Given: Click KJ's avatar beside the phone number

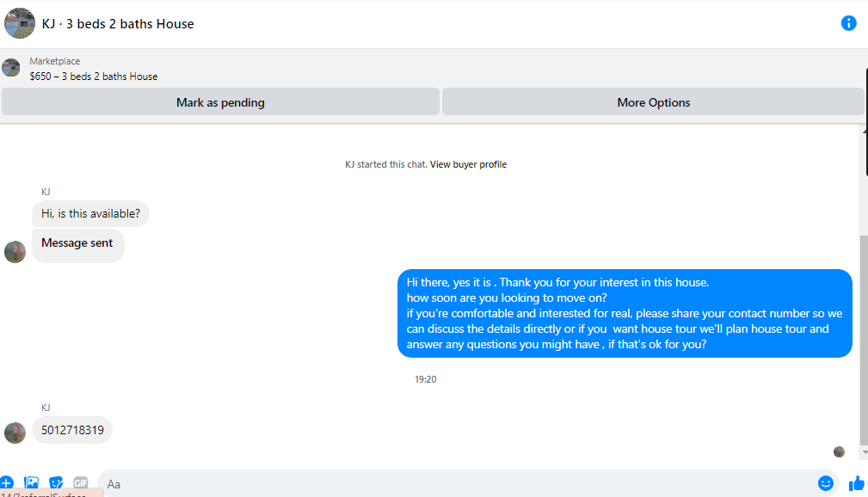Looking at the screenshot, I should 15,433.
